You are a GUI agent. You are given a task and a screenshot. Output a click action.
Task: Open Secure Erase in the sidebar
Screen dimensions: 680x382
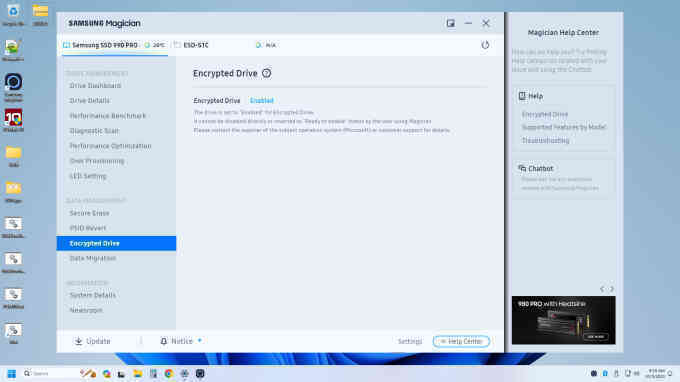90,213
